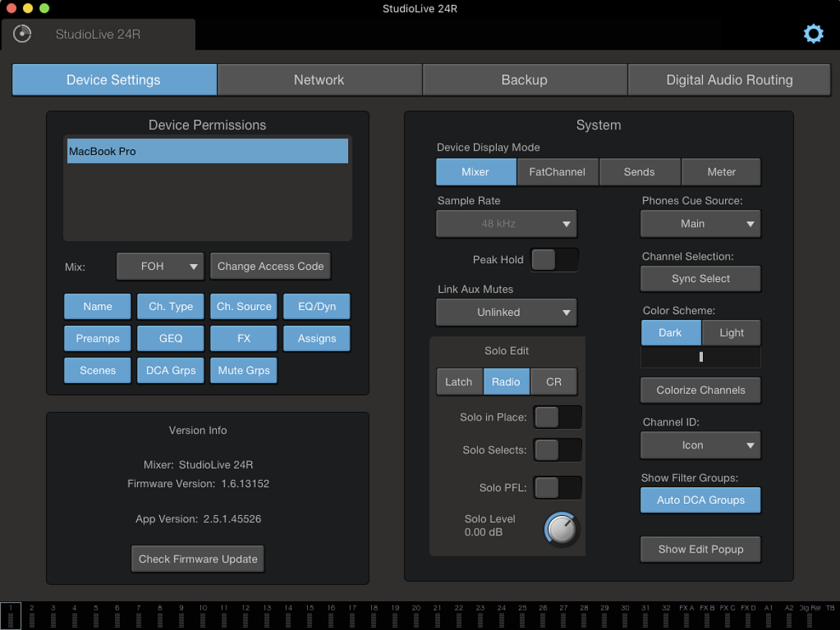This screenshot has height=630, width=840.
Task: Choose CR solo edit mode
Action: tap(554, 382)
